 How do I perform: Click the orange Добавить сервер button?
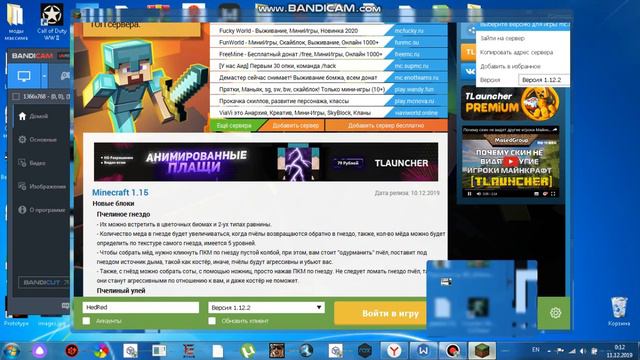[x=296, y=126]
